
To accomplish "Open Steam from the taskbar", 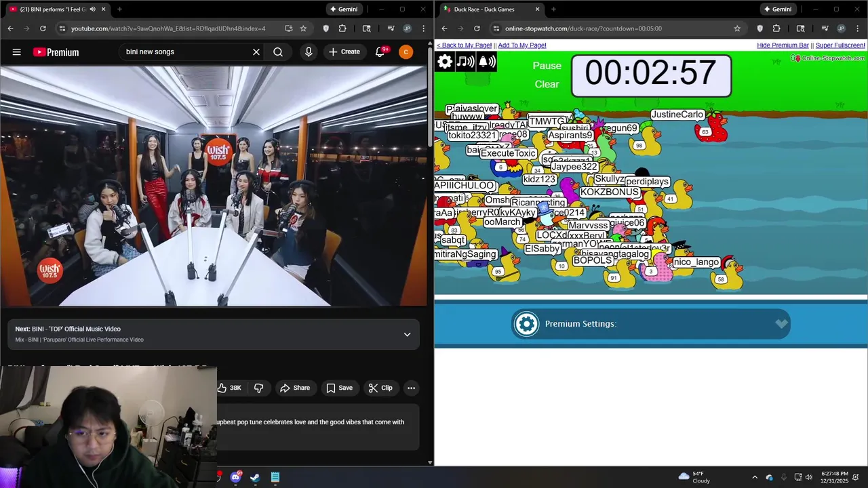I will 255,477.
